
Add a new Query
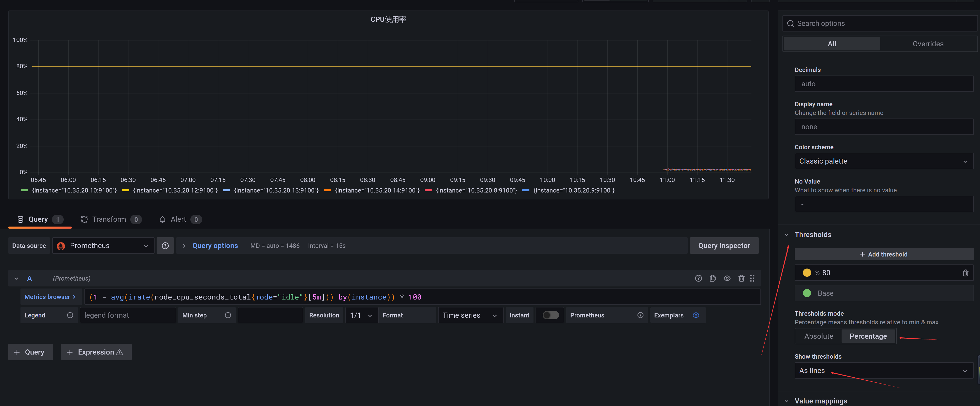tap(30, 352)
